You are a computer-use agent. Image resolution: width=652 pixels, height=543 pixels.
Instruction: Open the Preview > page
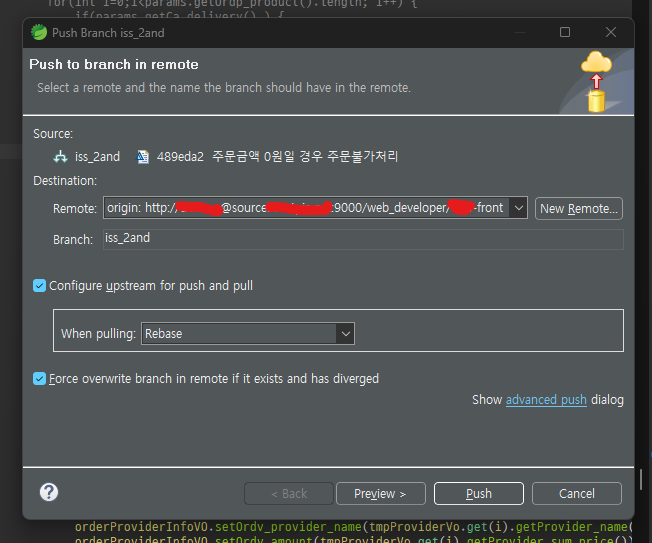pos(380,494)
